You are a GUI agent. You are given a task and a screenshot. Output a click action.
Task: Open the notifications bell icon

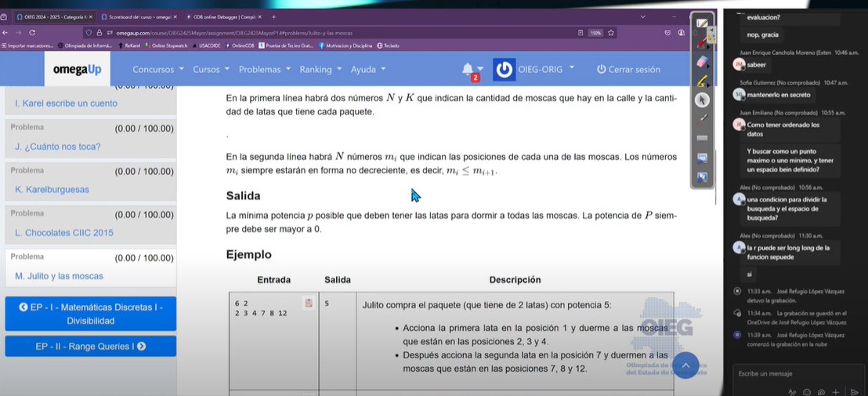468,69
